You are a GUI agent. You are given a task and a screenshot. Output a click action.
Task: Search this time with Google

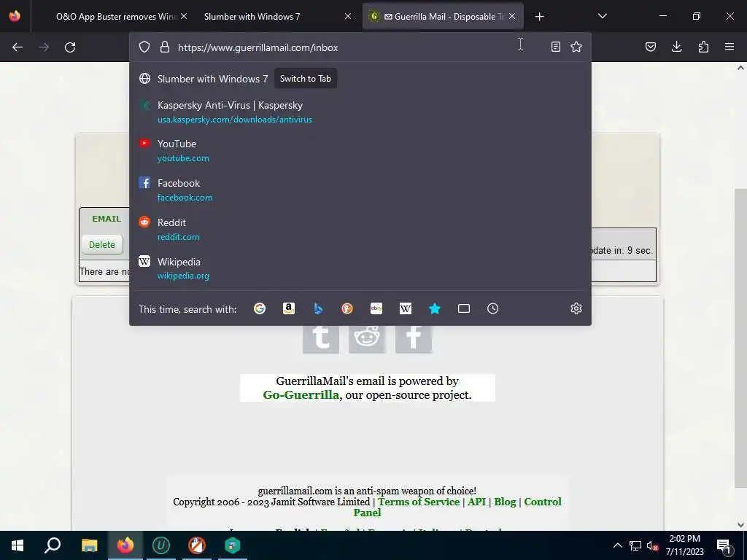pos(260,308)
